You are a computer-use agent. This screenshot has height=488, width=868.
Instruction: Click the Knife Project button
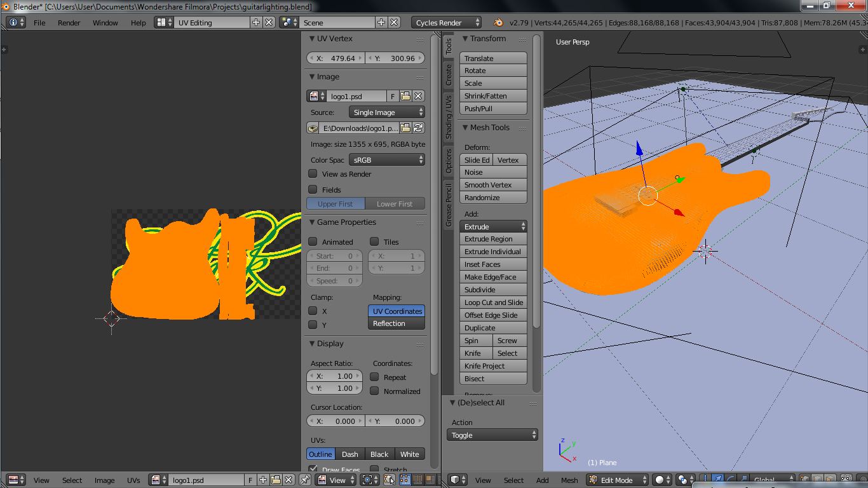pyautogui.click(x=494, y=366)
